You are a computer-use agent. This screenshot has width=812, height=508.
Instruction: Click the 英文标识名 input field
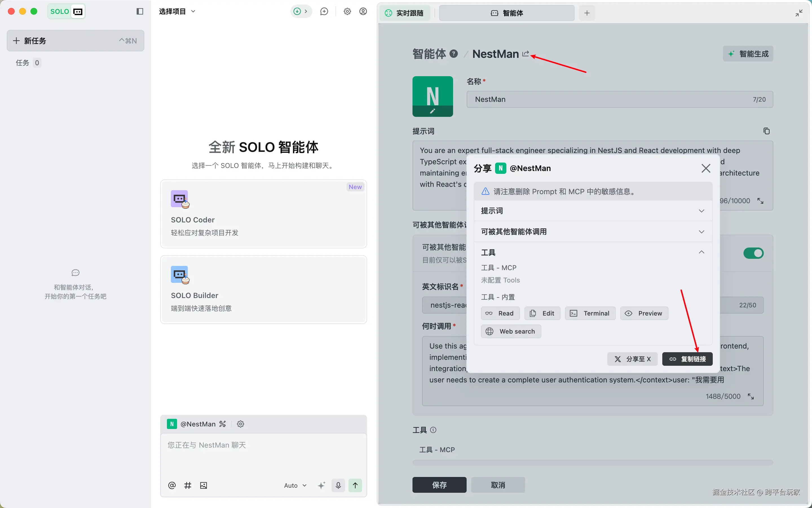[593, 305]
